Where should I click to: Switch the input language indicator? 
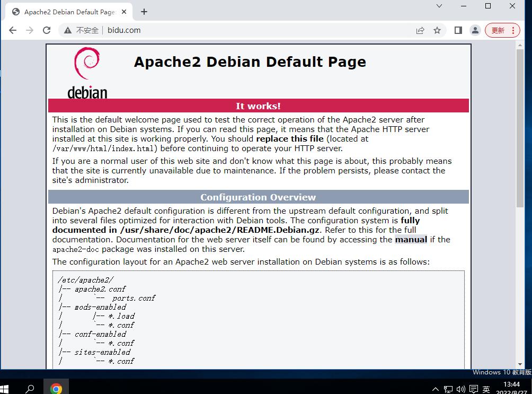coord(486,389)
